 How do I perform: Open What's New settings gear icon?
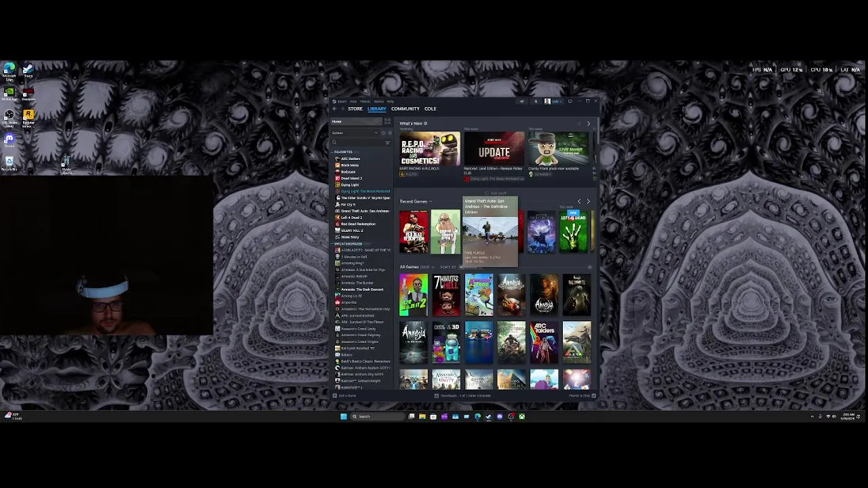425,123
